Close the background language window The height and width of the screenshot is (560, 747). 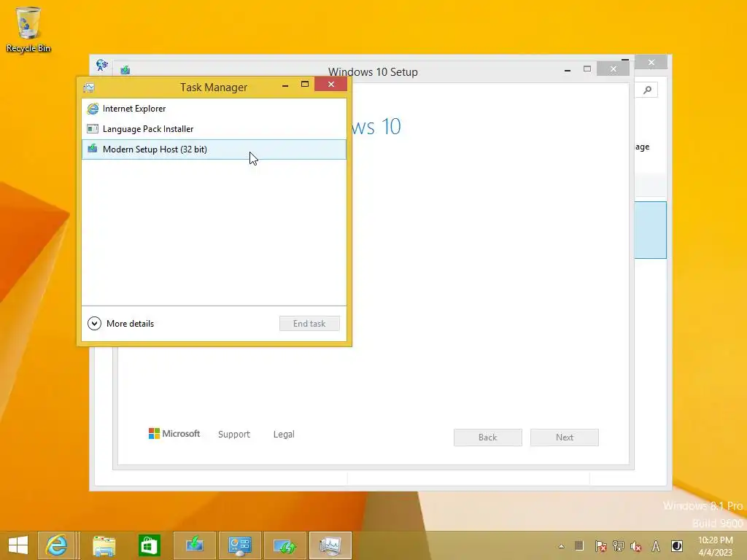point(651,63)
